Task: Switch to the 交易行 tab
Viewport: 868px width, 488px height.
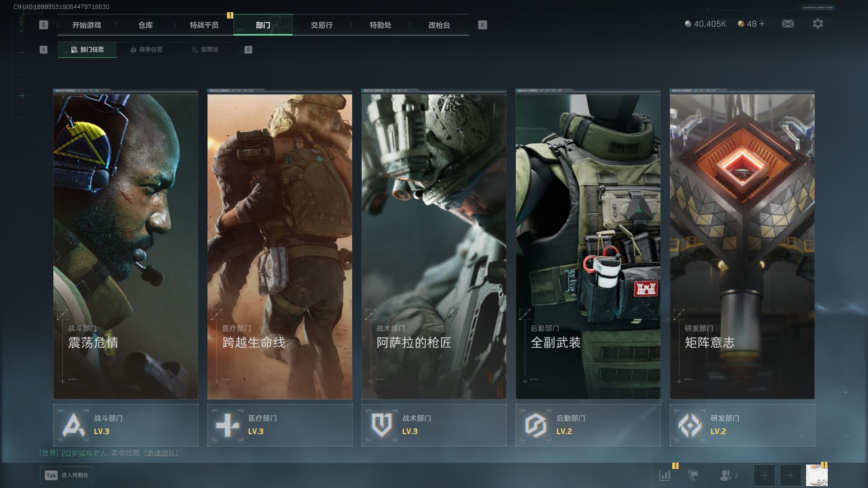Action: 321,25
